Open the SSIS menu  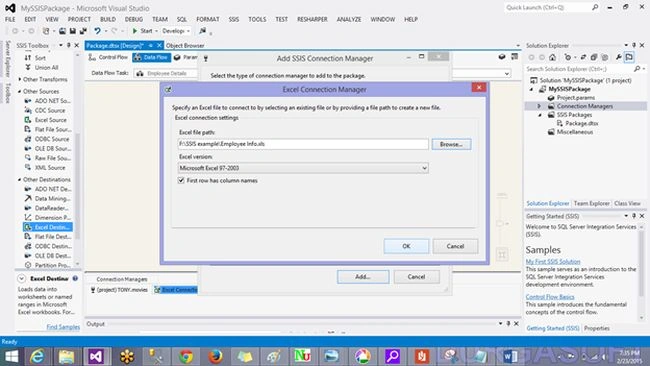tap(234, 19)
